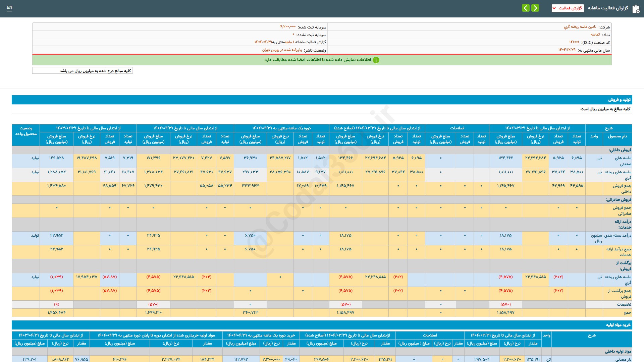Click the 'کلیه مبالغ درج شده به میلیون ریال' box
This screenshot has height=362, width=644.
click(83, 71)
